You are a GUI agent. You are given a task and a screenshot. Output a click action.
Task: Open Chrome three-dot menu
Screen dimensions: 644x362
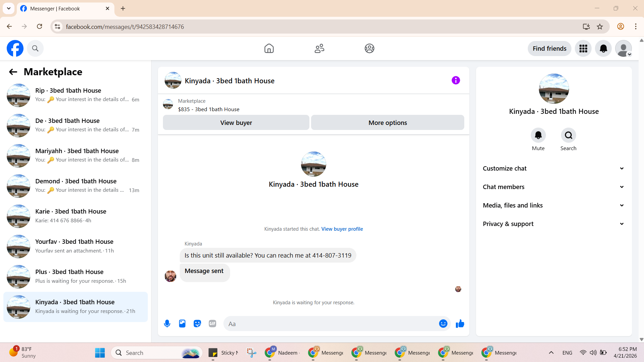point(636,27)
